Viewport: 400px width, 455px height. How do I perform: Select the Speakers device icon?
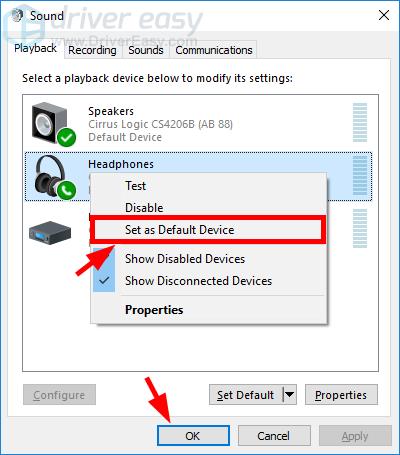53,124
